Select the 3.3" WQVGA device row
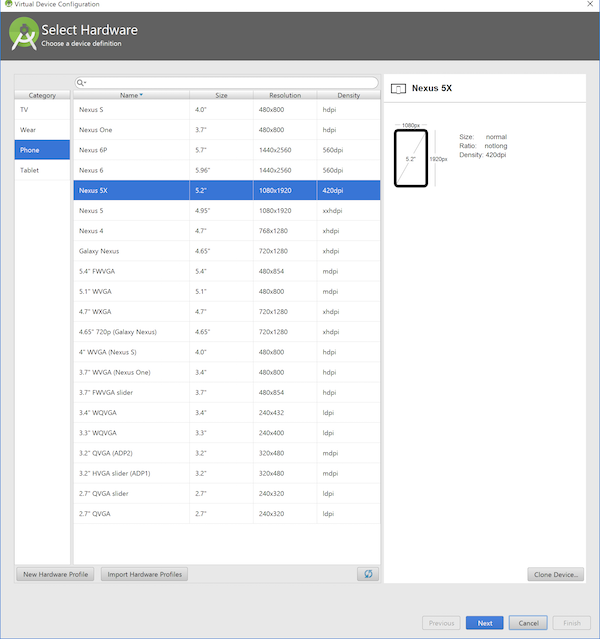600x639 pixels. [x=227, y=433]
